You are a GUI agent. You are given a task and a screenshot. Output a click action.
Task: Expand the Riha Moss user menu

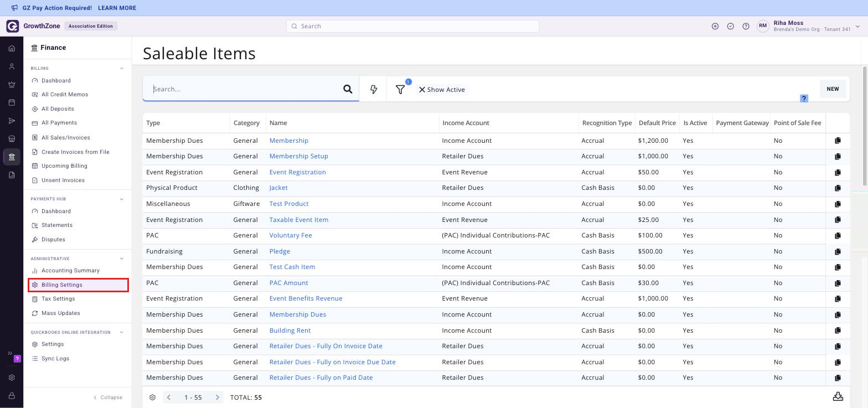click(857, 26)
